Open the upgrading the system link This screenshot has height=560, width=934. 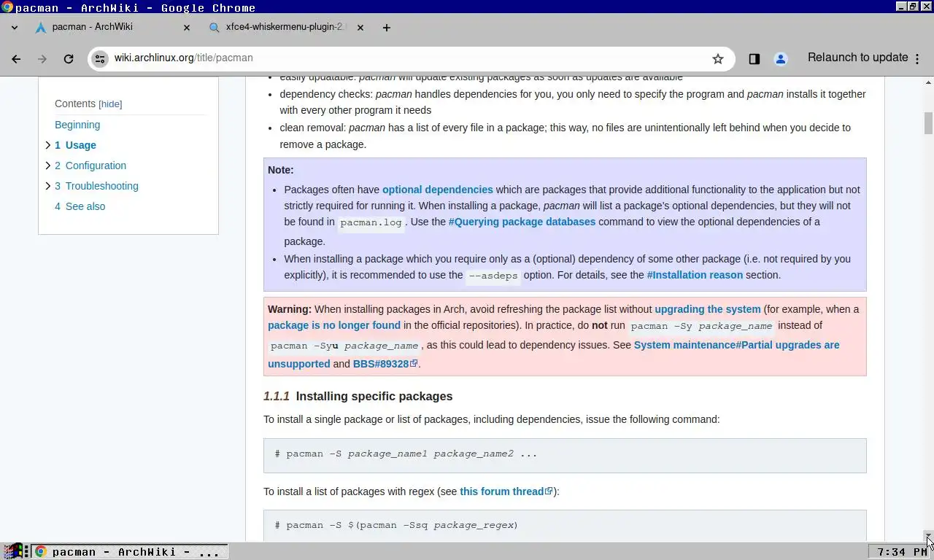coord(708,309)
